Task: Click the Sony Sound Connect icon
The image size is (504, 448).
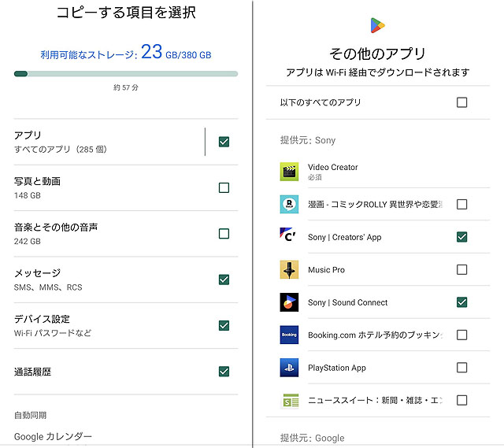Action: pyautogui.click(x=289, y=302)
